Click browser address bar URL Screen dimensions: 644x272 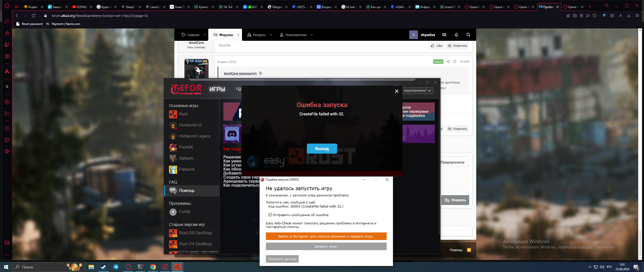point(100,16)
